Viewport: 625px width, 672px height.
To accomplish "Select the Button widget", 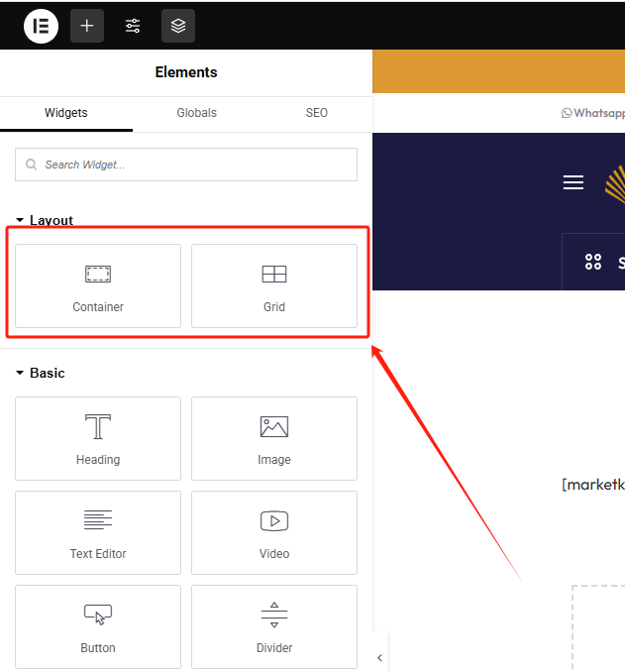I will 98,627.
